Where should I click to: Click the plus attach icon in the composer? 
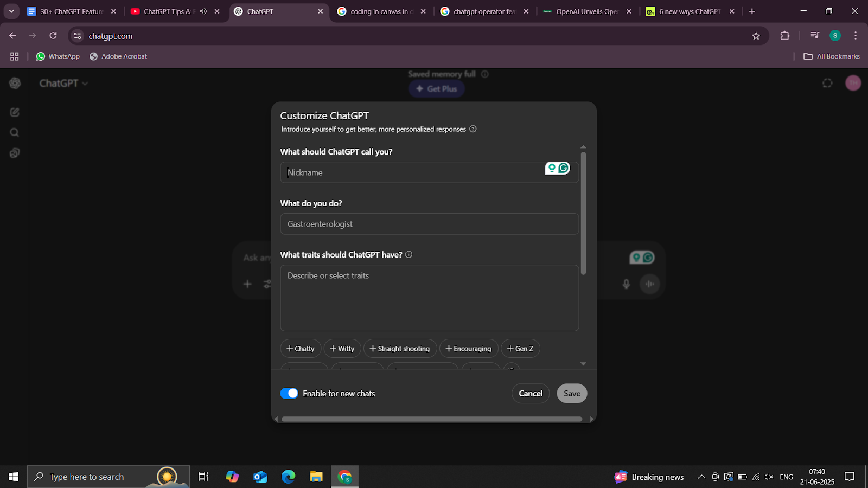tap(247, 284)
